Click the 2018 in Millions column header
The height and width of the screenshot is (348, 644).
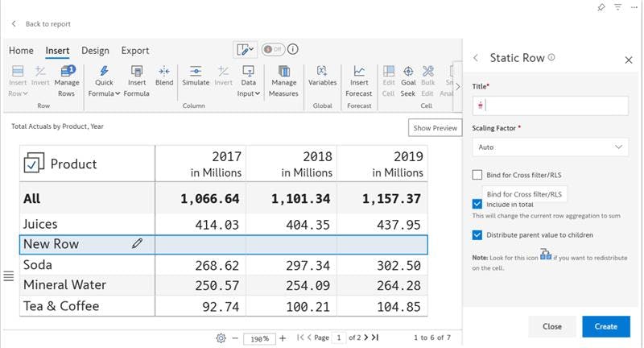pos(291,164)
